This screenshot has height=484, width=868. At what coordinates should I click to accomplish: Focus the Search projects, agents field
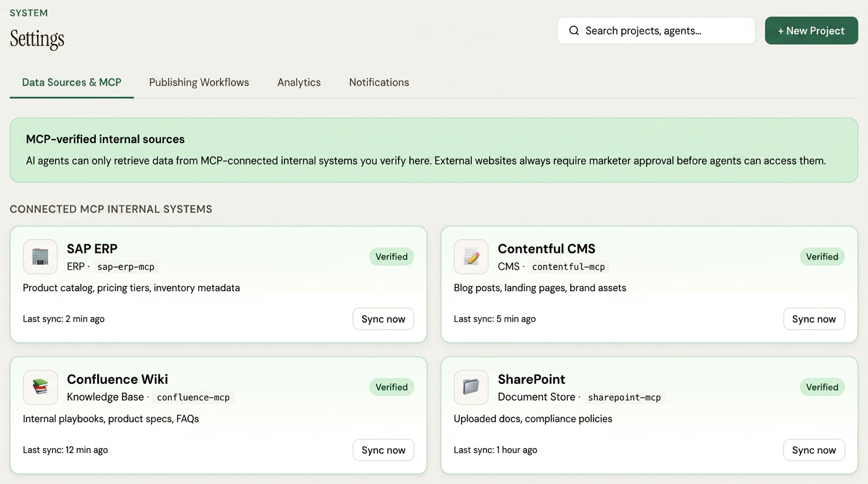click(656, 30)
